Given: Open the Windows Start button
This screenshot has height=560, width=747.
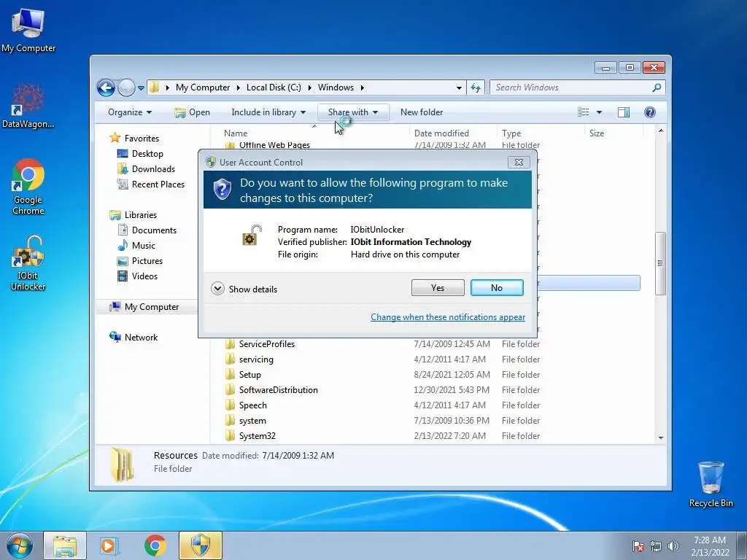Looking at the screenshot, I should [19, 545].
